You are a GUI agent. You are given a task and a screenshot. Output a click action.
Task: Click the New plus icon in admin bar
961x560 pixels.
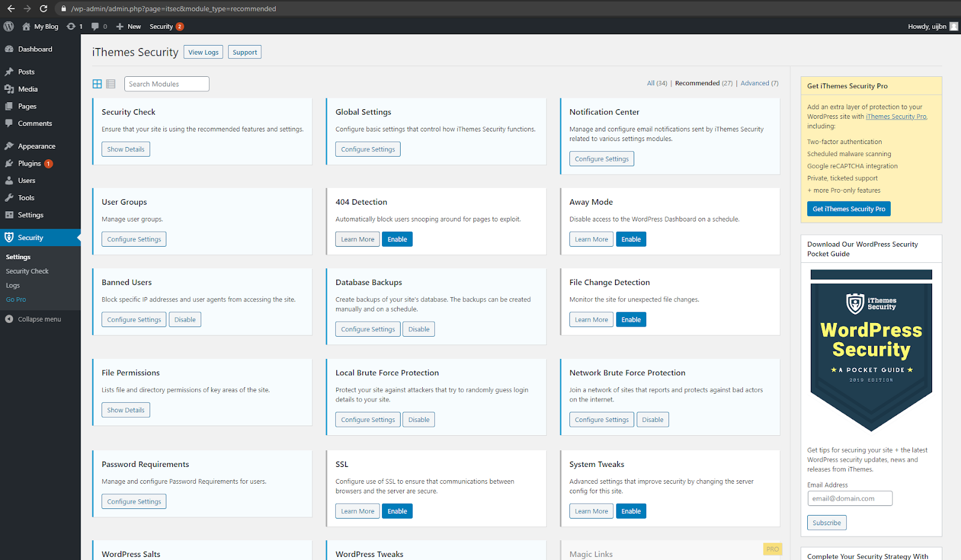[120, 26]
